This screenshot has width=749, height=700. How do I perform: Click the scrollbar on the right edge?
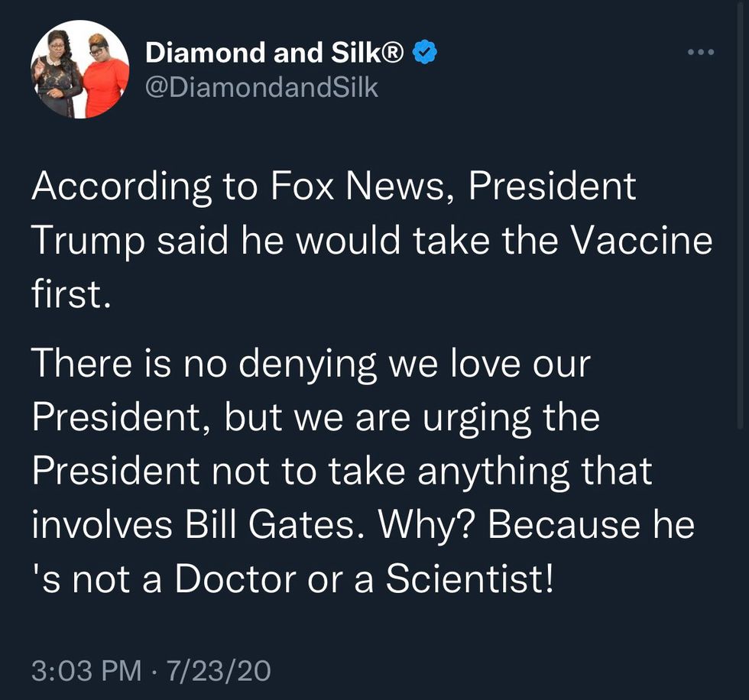click(740, 215)
